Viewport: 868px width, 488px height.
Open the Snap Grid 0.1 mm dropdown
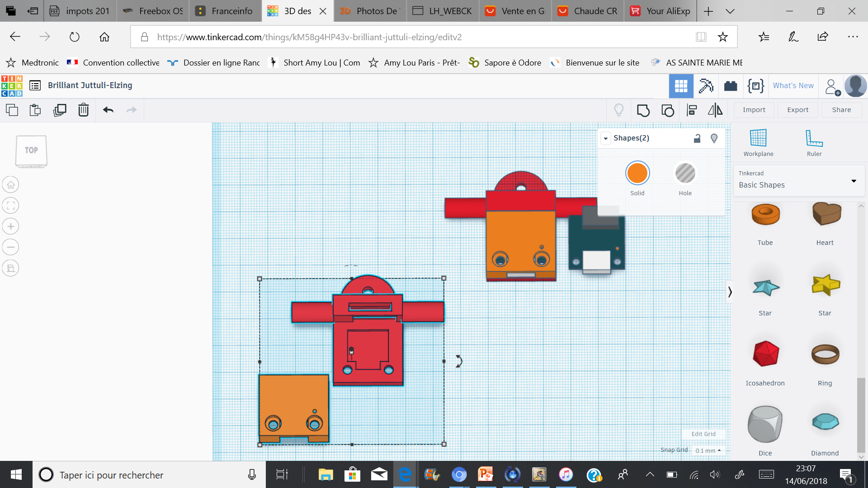[x=708, y=450]
